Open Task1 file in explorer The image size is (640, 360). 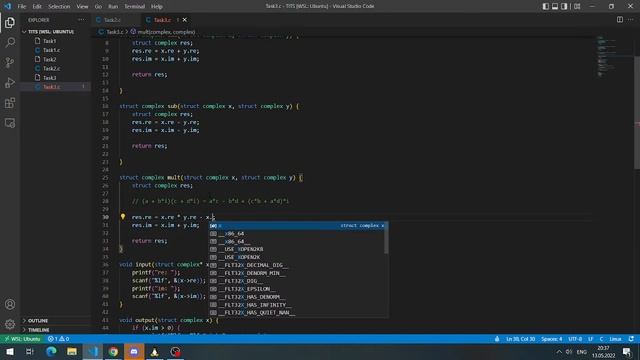[x=49, y=41]
